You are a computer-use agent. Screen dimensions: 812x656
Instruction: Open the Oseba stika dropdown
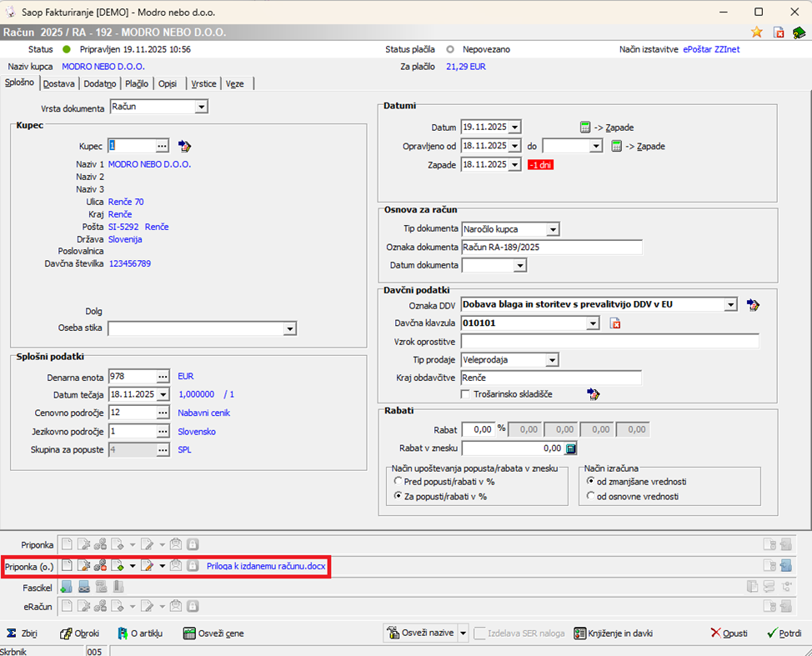(290, 328)
